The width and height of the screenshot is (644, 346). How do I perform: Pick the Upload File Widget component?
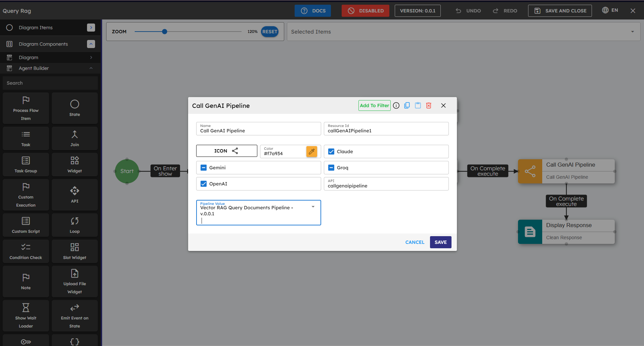[x=75, y=282]
